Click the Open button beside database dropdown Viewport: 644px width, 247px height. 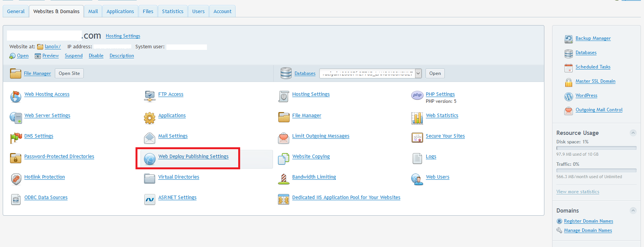(435, 73)
